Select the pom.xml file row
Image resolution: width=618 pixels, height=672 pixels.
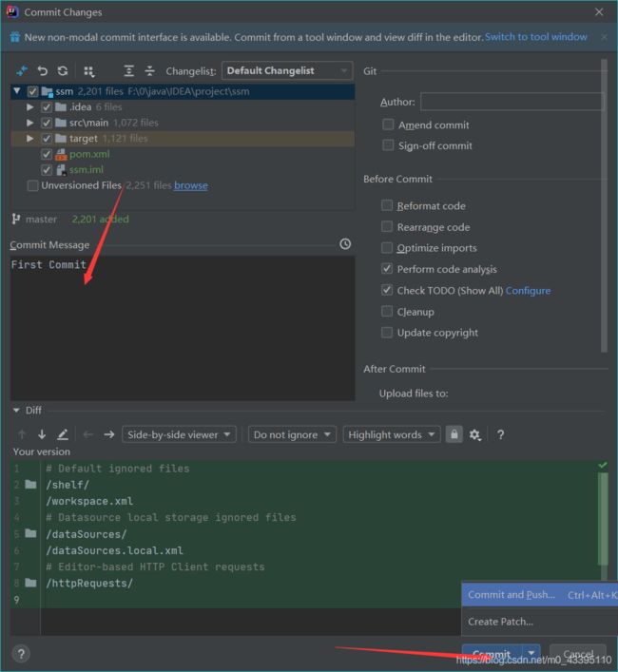coord(183,154)
